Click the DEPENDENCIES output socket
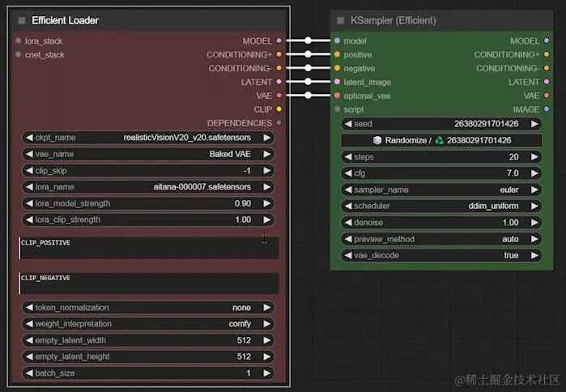Image resolution: width=566 pixels, height=392 pixels. point(279,123)
